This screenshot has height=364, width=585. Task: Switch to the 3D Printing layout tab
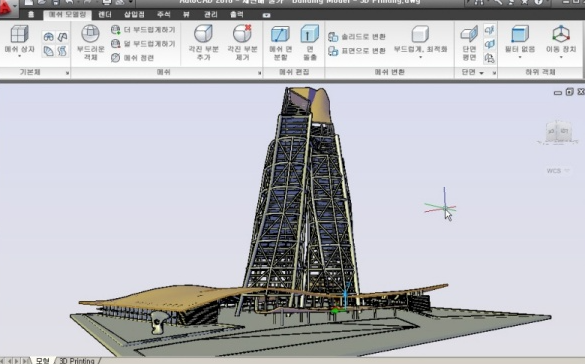pos(77,361)
